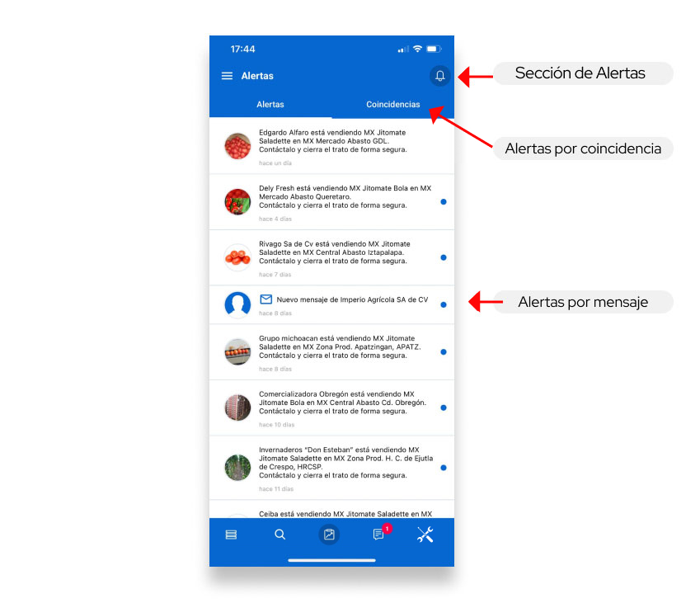The width and height of the screenshot is (700, 603).
Task: Tap the search magnifier icon
Action: tap(280, 535)
